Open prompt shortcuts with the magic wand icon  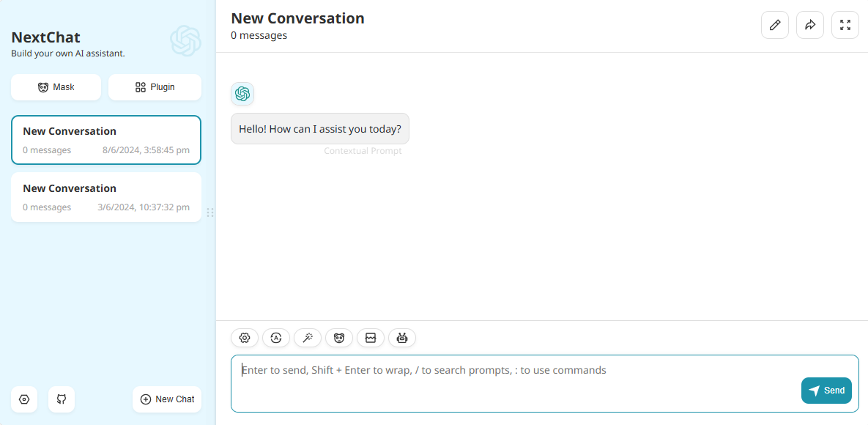307,338
